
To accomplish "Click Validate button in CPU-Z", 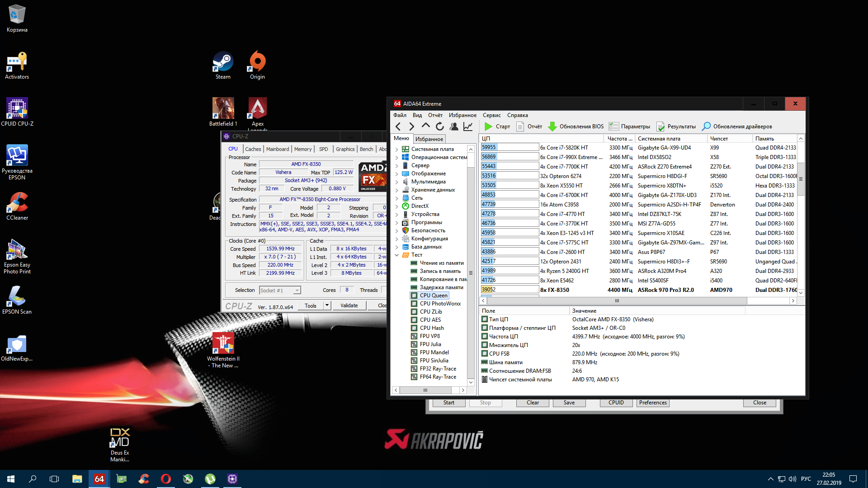I will click(x=349, y=305).
